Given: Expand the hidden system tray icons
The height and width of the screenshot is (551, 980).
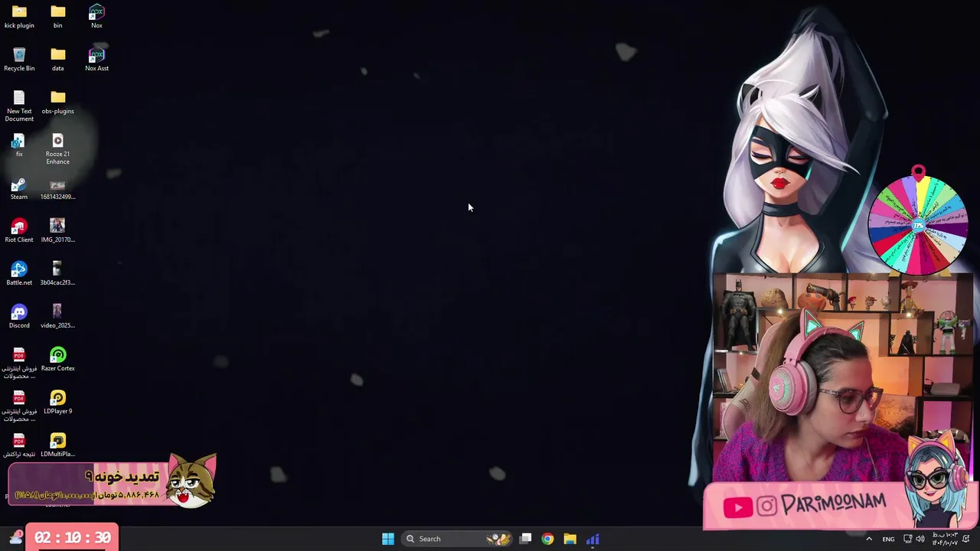Looking at the screenshot, I should point(869,539).
